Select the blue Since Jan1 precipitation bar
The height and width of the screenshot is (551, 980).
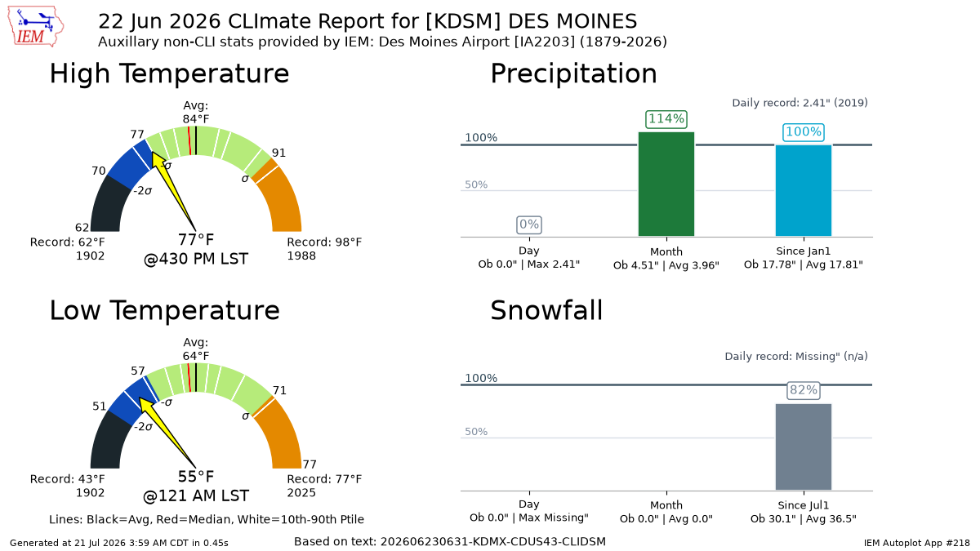(x=804, y=191)
